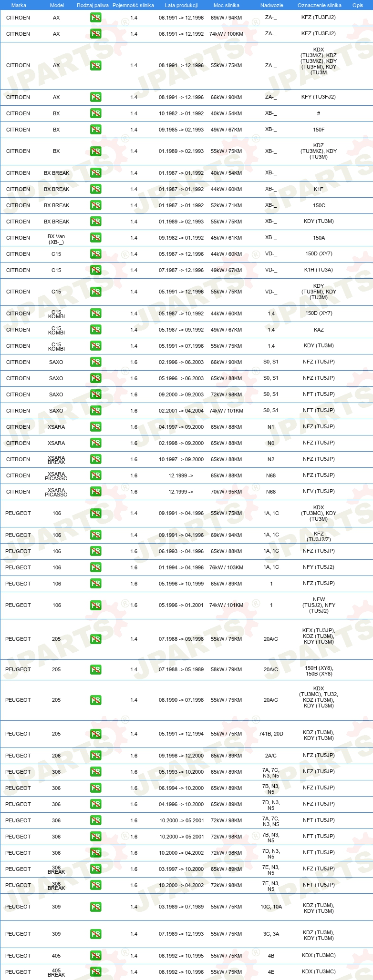Click the fuel icon in the Peugeot 106 KFZ (TU3J2/Z) row
The height and width of the screenshot is (980, 373).
coord(95,535)
